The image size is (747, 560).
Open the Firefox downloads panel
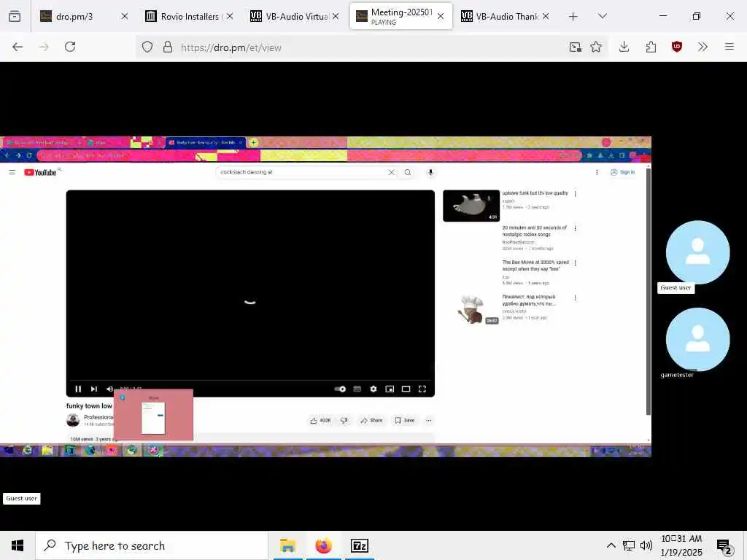(x=624, y=47)
